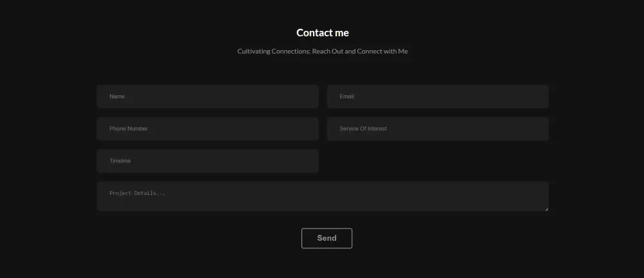Click the 'Timeline' placeholder text
Screen dimensions: 644x278
click(120, 161)
